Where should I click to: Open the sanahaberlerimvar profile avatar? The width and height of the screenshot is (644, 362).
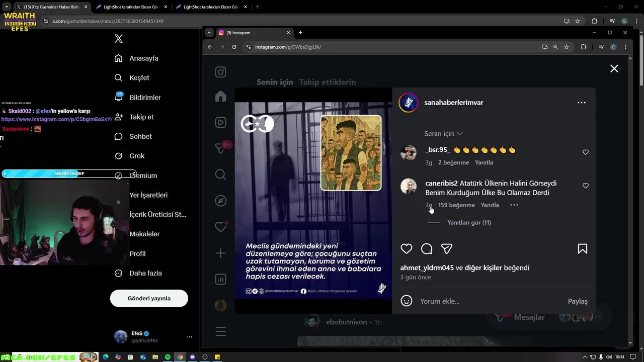(x=409, y=103)
